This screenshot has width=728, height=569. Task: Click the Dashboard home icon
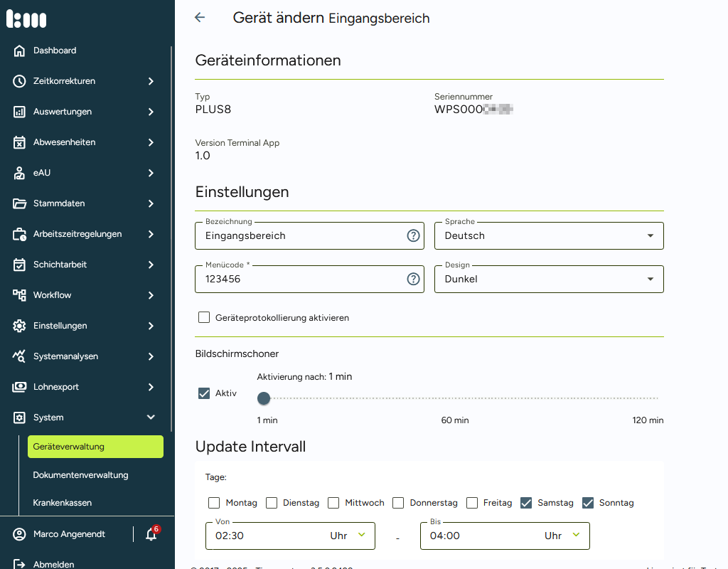click(19, 50)
